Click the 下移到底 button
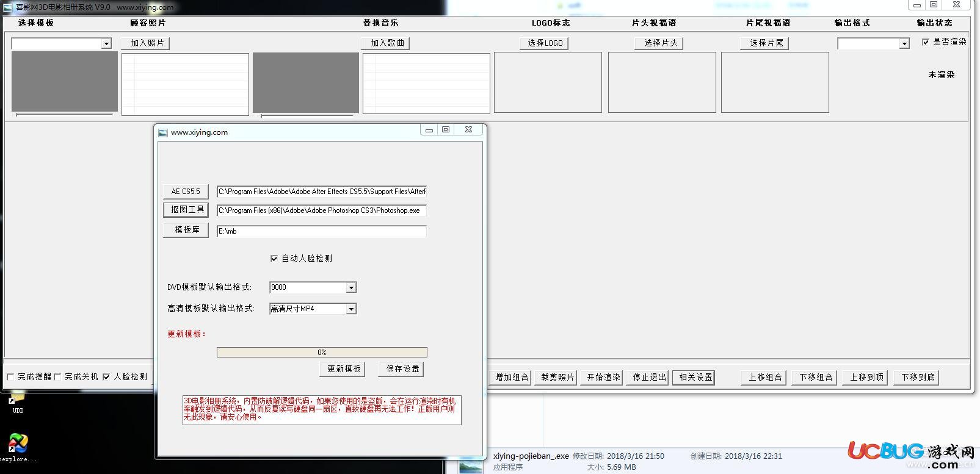This screenshot has height=474, width=980. 916,378
